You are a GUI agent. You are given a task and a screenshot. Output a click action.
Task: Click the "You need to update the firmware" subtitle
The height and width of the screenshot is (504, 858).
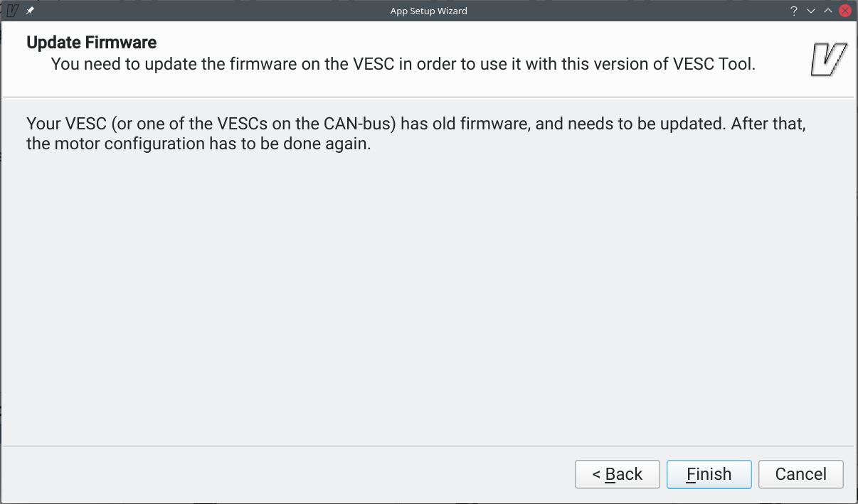point(403,64)
